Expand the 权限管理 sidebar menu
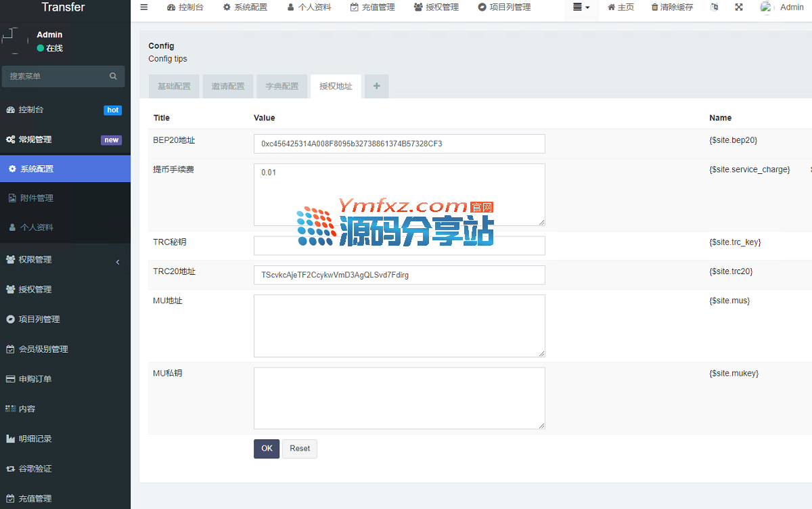Image resolution: width=812 pixels, height=509 pixels. (x=65, y=260)
